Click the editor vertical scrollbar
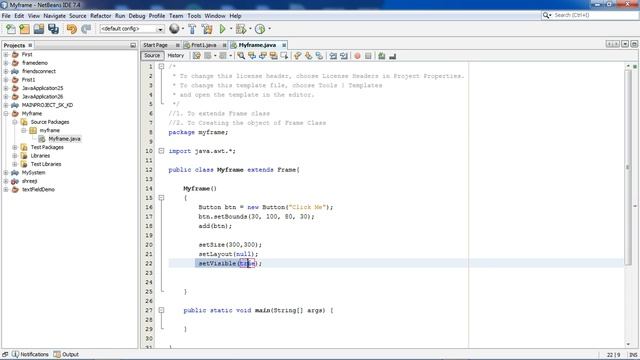The height and width of the screenshot is (360, 640). (628, 167)
